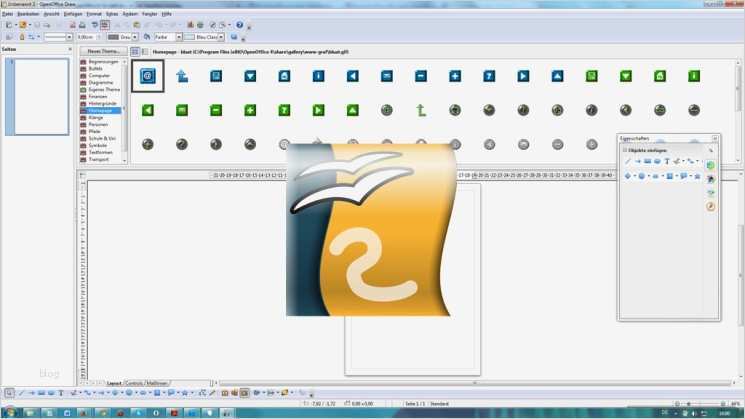Switch gallery to detail list view
The image size is (745, 419).
[145, 51]
